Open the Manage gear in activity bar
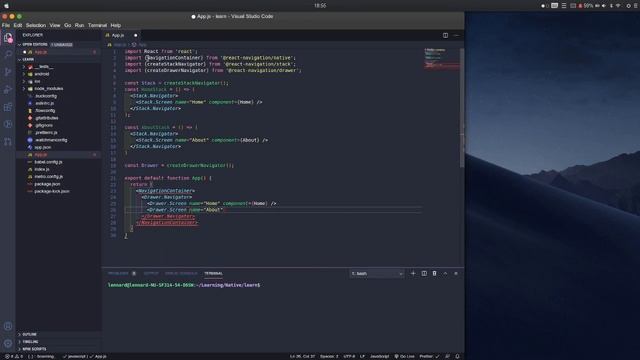Viewport: 640px width, 360px height. pos(8,343)
